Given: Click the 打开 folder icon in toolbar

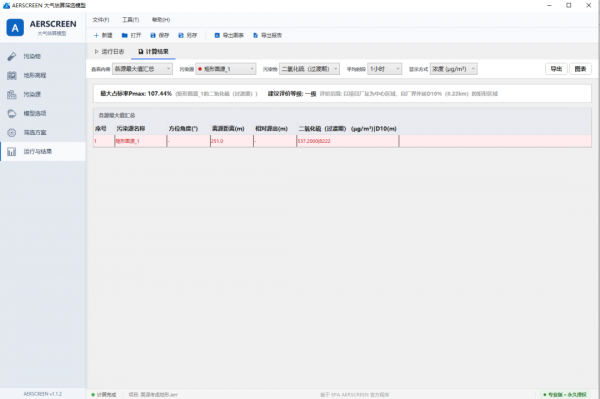Looking at the screenshot, I should click(x=125, y=35).
